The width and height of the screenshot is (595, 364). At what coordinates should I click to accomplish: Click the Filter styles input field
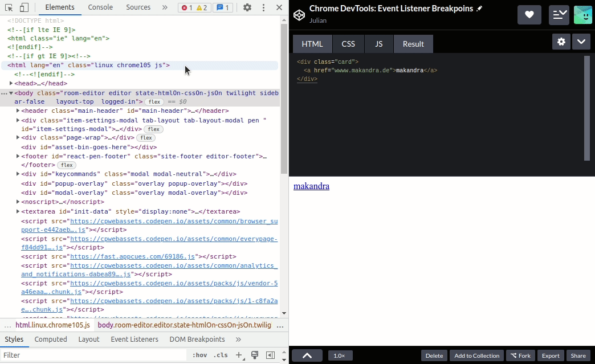(94, 355)
